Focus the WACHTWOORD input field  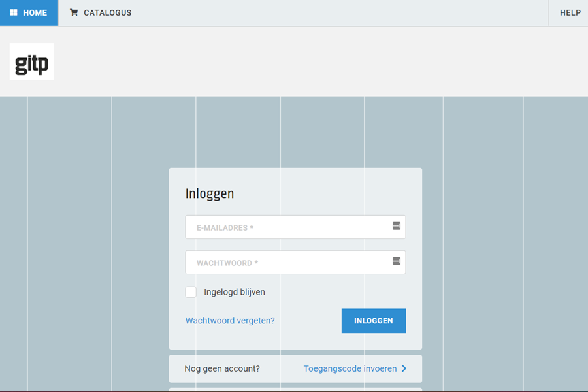tap(295, 262)
